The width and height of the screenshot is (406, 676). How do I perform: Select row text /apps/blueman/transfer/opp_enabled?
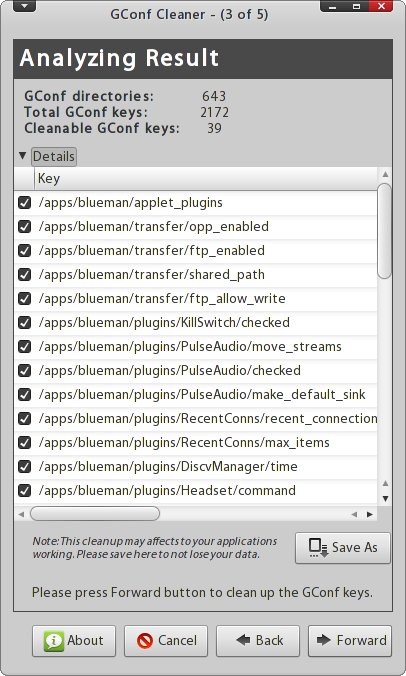tap(153, 227)
